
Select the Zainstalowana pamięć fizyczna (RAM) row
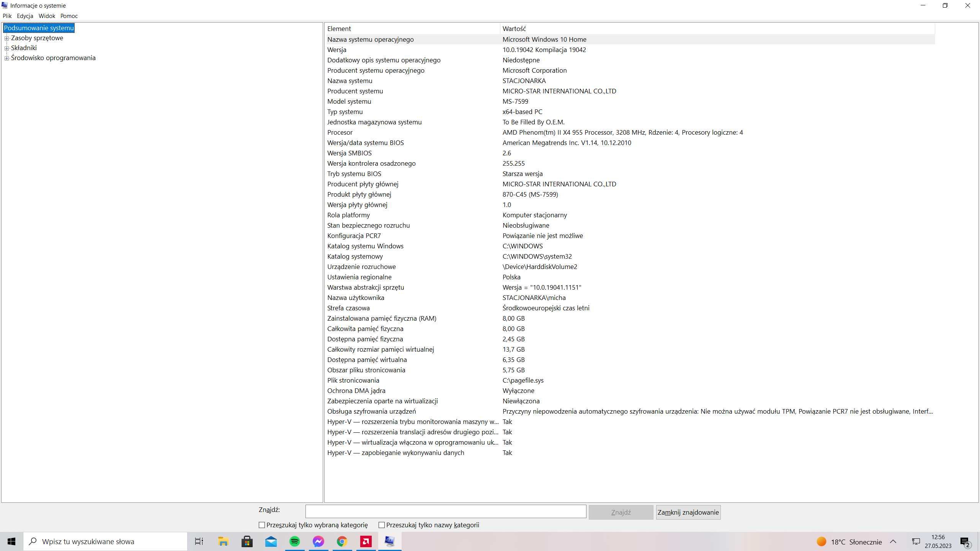tap(630, 318)
